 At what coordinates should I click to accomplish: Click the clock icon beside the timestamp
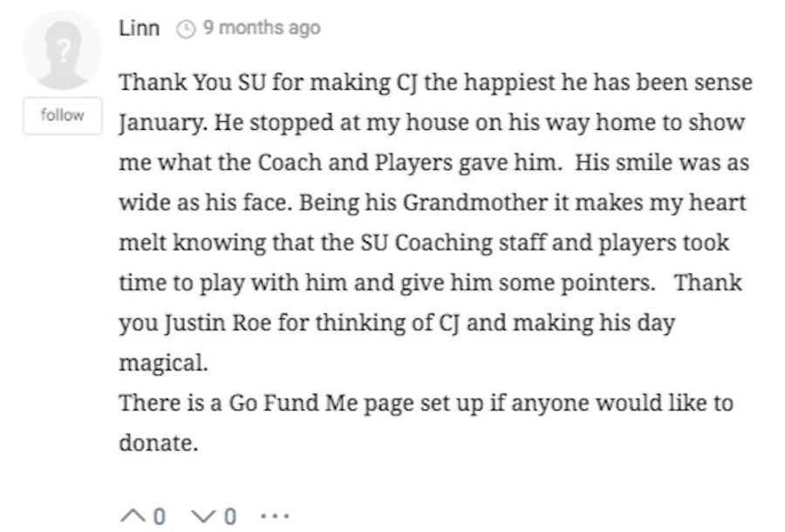pos(186,29)
